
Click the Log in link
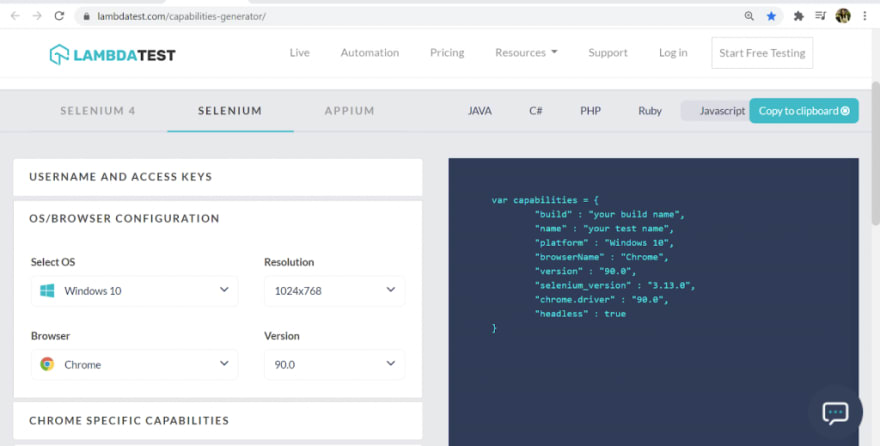tap(673, 52)
